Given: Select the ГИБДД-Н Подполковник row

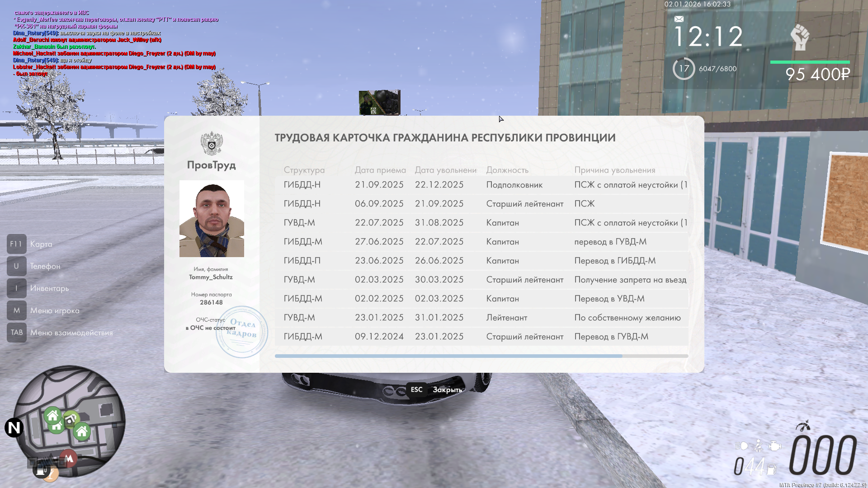Looking at the screenshot, I should (481, 185).
